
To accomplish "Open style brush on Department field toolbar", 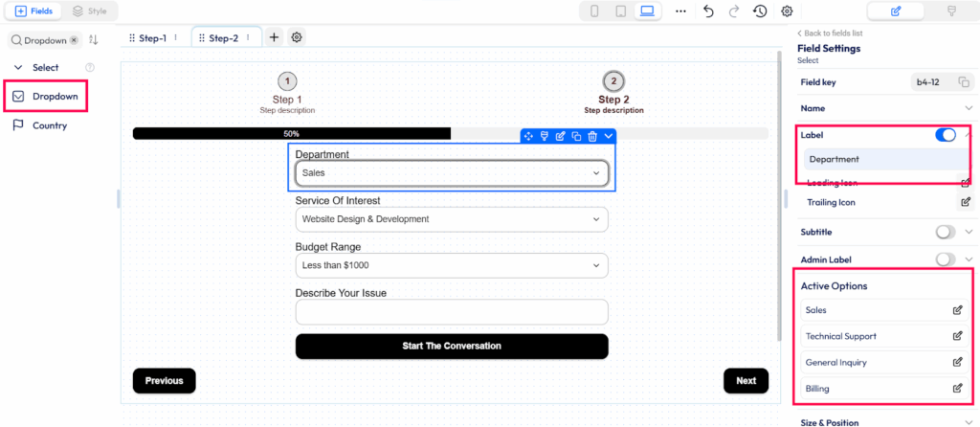I will 545,136.
